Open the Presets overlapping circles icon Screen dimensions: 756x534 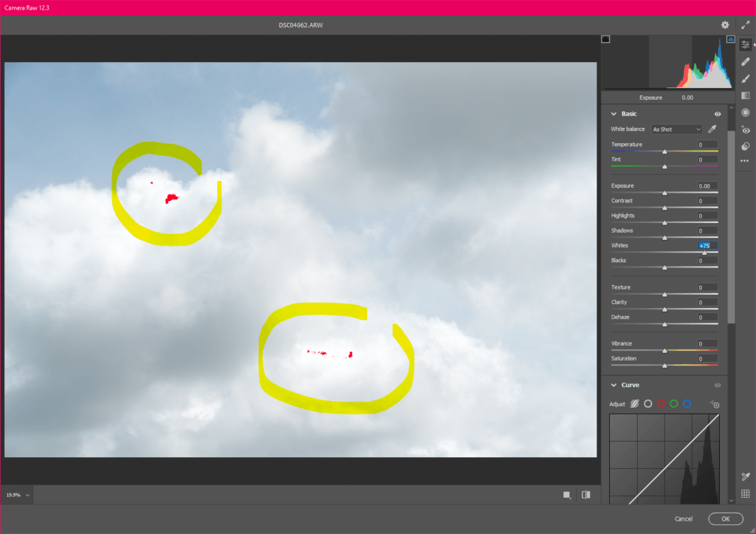click(746, 146)
